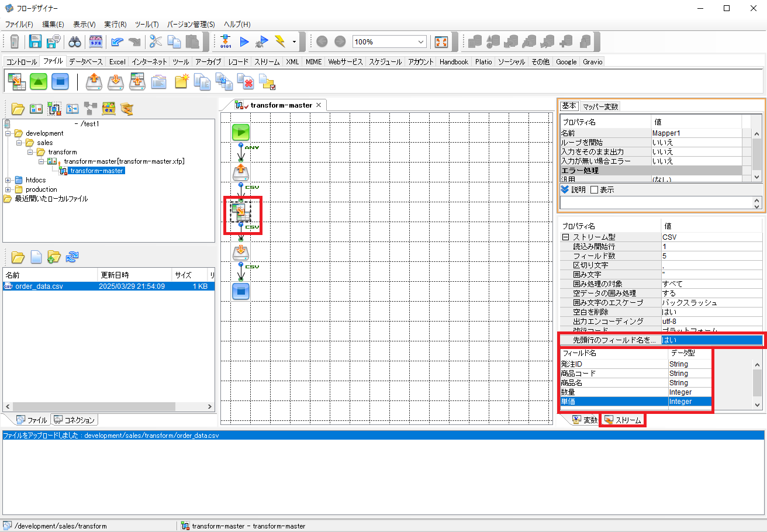Click the yellow lightning bolt icon
Viewport: 767px width, 532px height.
280,42
